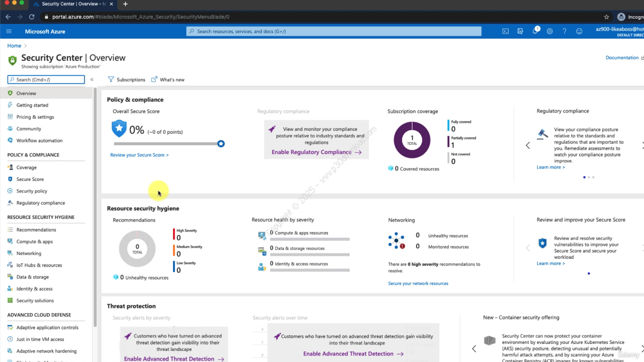
Task: Reload the page in the browser
Action: [32, 17]
